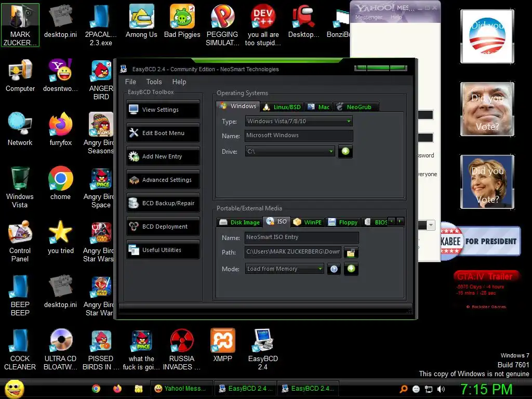Image resolution: width=532 pixels, height=399 pixels.
Task: Open the Windows Vista recycle bin icon
Action: pyautogui.click(x=20, y=187)
